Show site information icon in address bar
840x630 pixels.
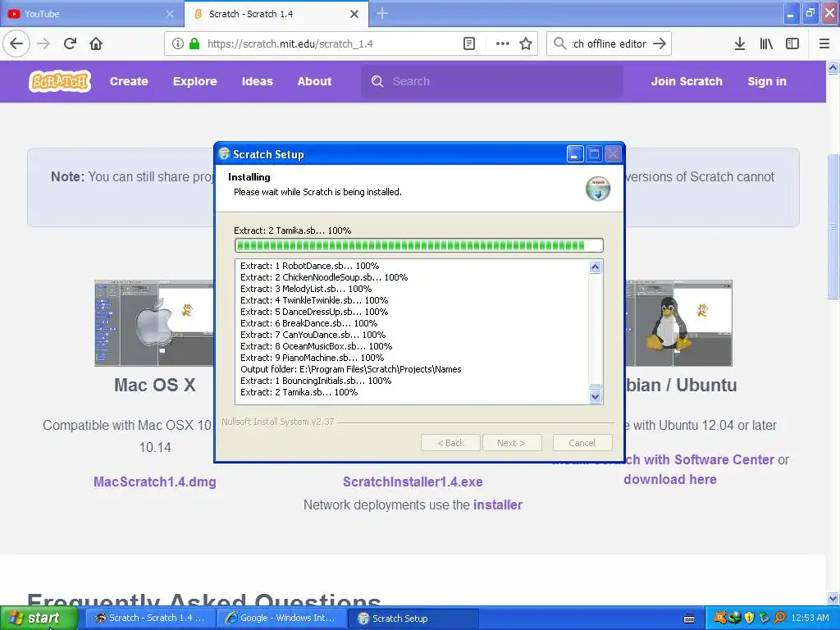[178, 44]
